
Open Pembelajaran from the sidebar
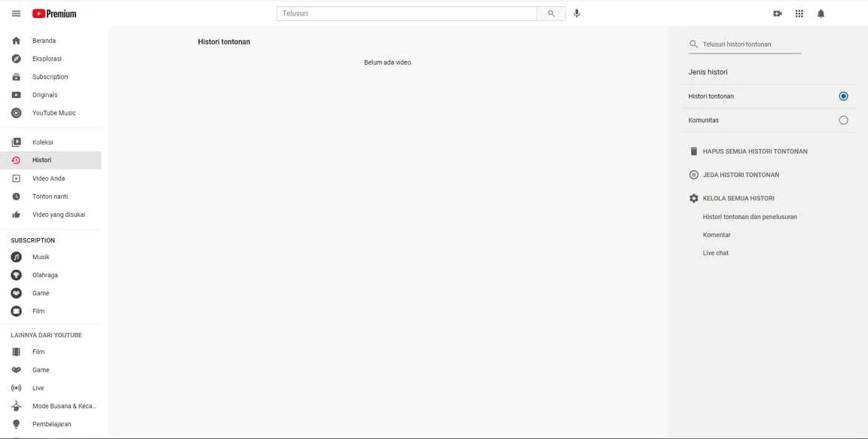pos(50,424)
